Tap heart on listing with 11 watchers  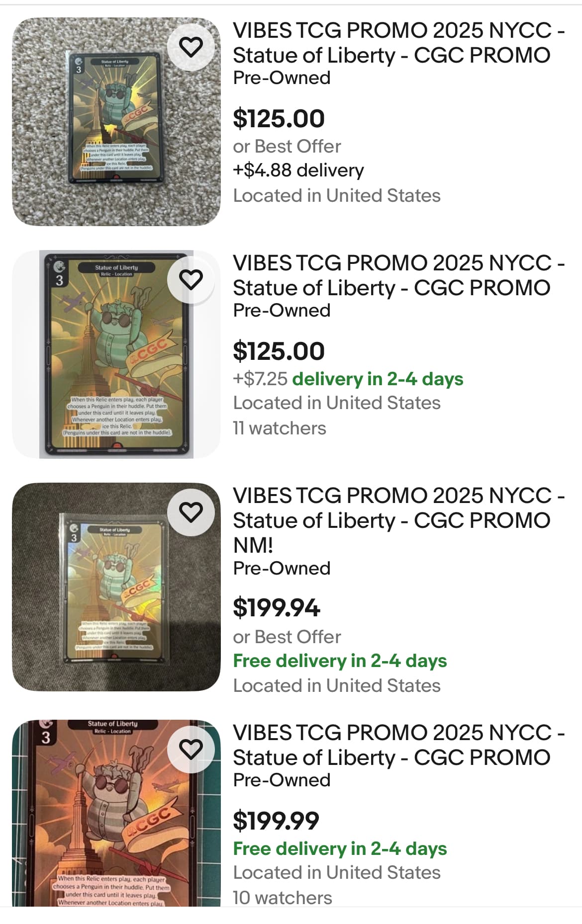pyautogui.click(x=191, y=280)
